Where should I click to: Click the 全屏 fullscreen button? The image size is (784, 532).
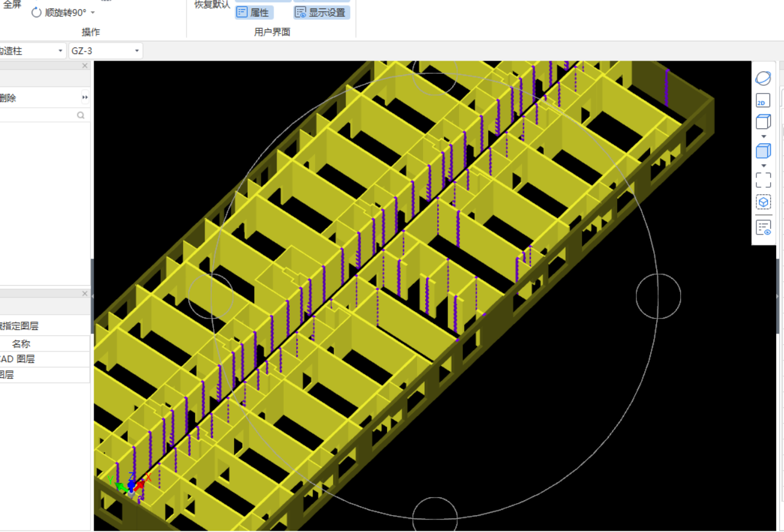pos(12,4)
